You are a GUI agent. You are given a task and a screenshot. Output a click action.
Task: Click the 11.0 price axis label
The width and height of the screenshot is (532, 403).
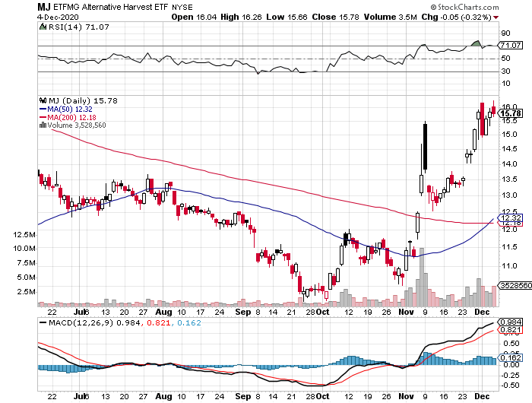[510, 266]
